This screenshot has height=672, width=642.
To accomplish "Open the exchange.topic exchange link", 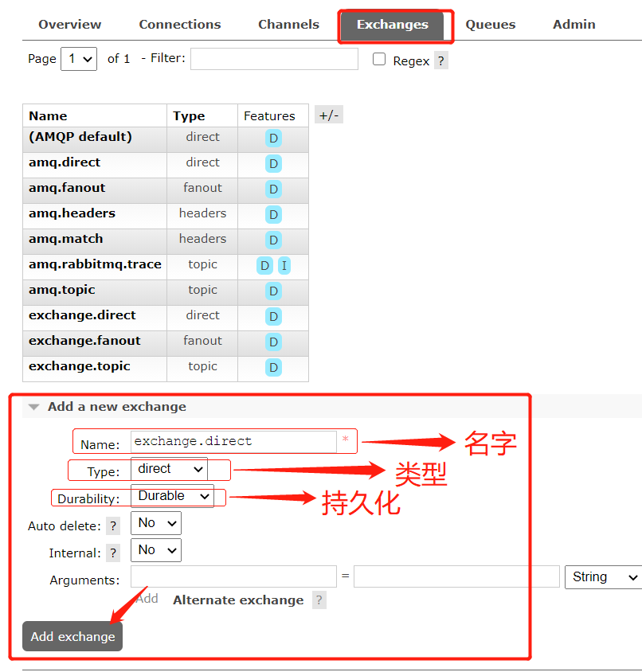I will 80,366.
